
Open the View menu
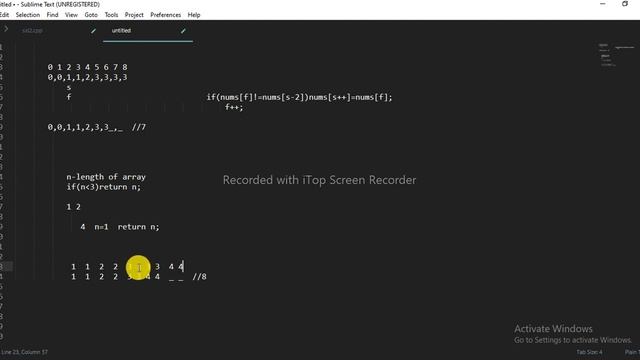point(71,15)
